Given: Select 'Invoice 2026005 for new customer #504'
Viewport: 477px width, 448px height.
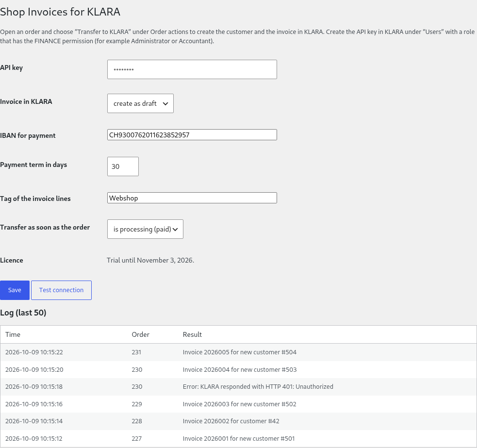Looking at the screenshot, I should pyautogui.click(x=239, y=352).
